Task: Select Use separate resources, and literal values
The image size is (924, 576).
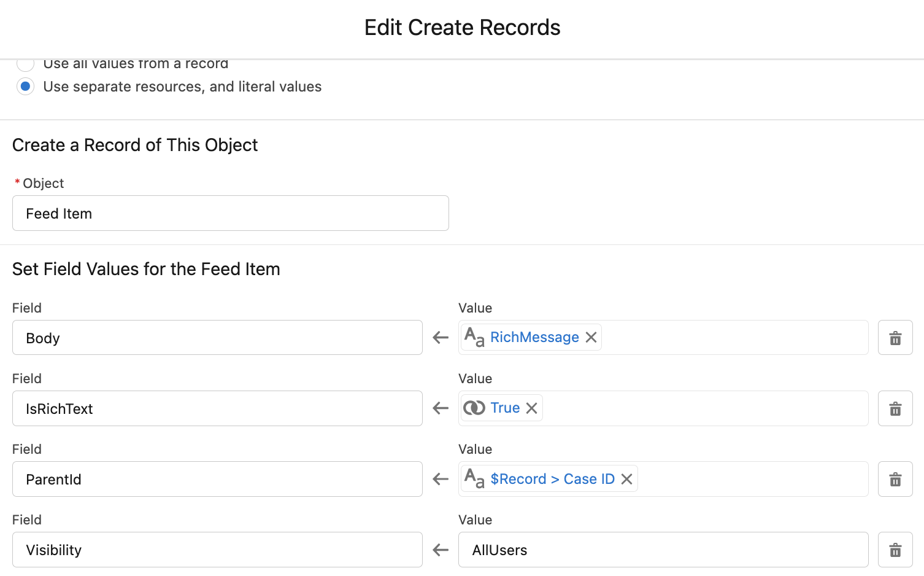Action: click(x=25, y=87)
